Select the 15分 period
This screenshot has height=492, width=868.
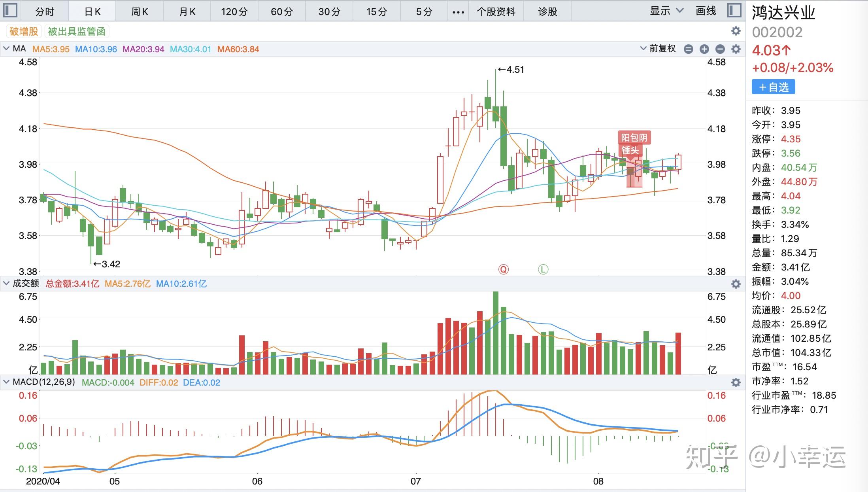(376, 11)
